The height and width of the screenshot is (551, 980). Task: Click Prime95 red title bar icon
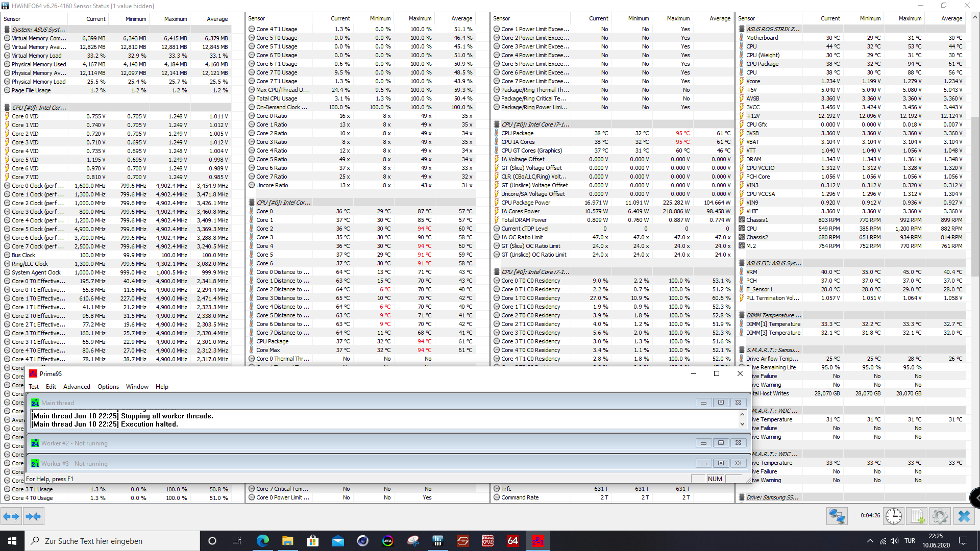33,373
